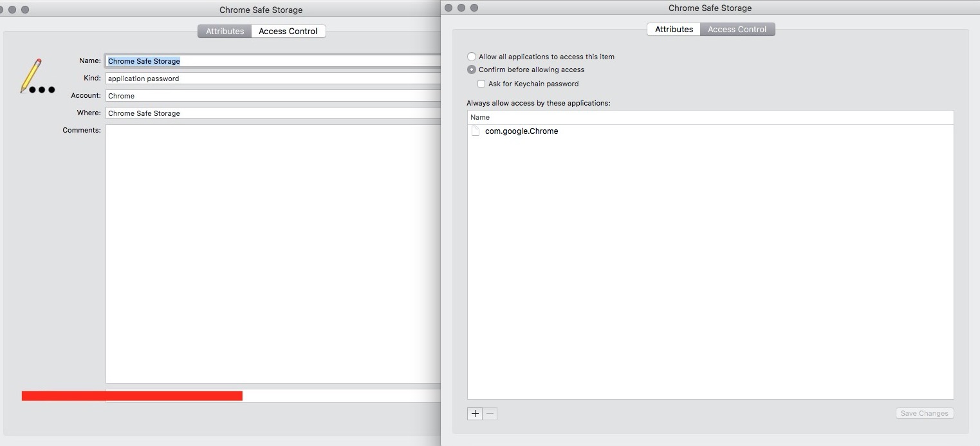
Task: Click the Always allow access by these applications label
Action: [x=539, y=103]
